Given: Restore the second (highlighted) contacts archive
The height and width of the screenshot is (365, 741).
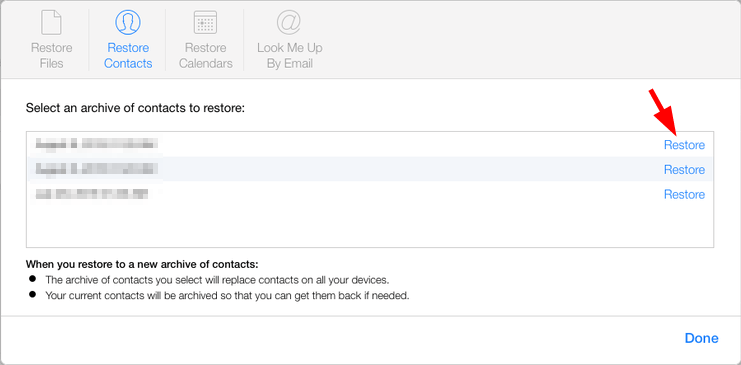Looking at the screenshot, I should [684, 169].
